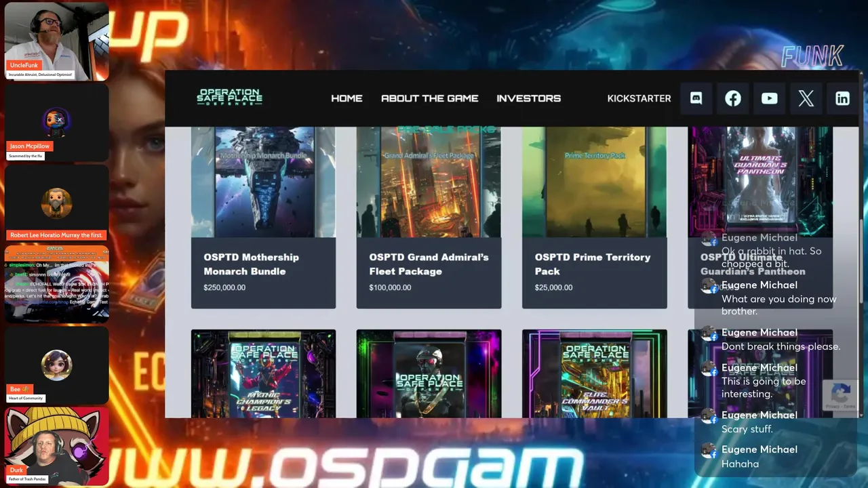Screen dimensions: 868x488
Task: Click the Operation Safe Place logo
Action: pyautogui.click(x=229, y=97)
